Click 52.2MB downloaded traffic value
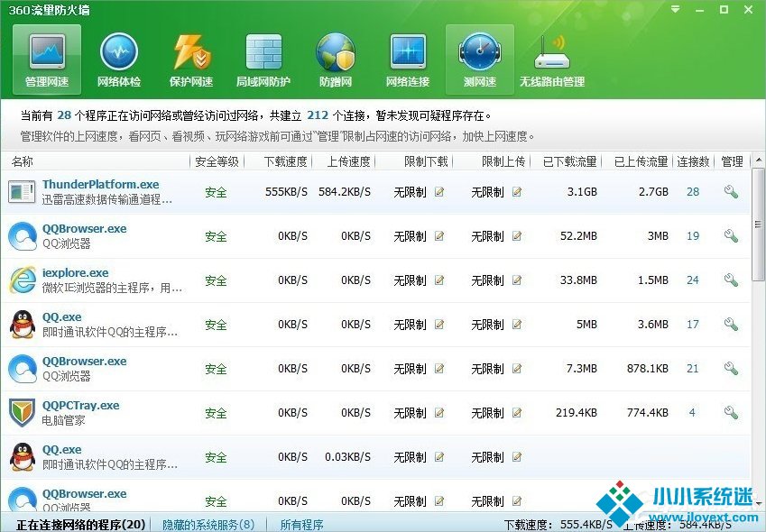766x532 pixels. (578, 236)
